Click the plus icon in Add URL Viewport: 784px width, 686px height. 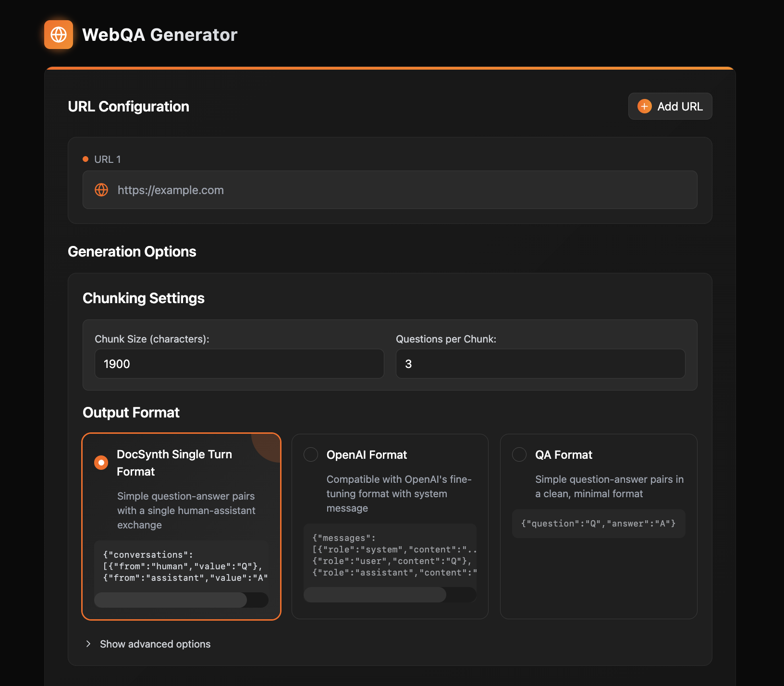645,106
